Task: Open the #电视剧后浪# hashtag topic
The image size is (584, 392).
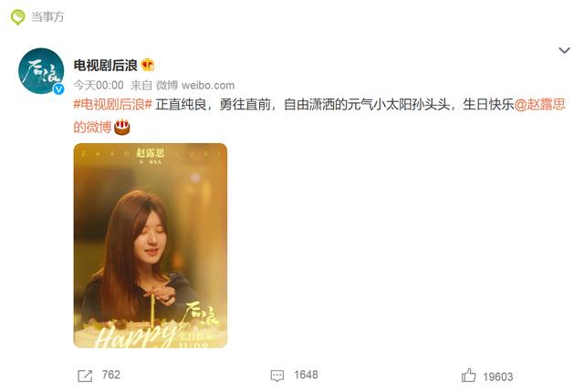Action: pyautogui.click(x=113, y=105)
